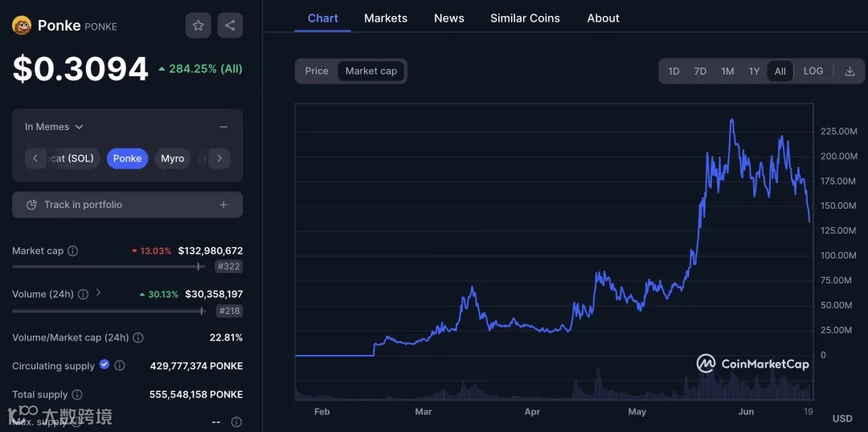The width and height of the screenshot is (868, 432).
Task: Collapse the In Memes panel minus button
Action: point(223,127)
